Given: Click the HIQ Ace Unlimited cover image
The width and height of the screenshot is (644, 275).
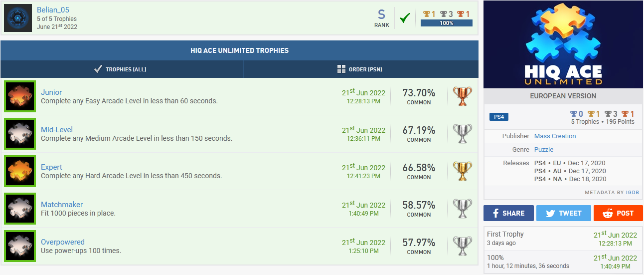Looking at the screenshot, I should (563, 44).
